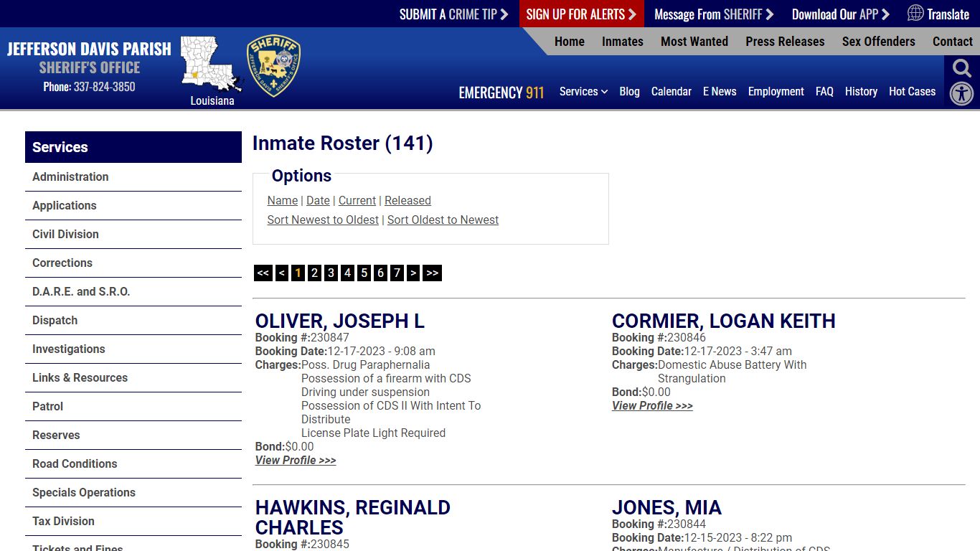View Profile for Cormier, Logan Keith
The image size is (980, 551).
[x=652, y=405]
